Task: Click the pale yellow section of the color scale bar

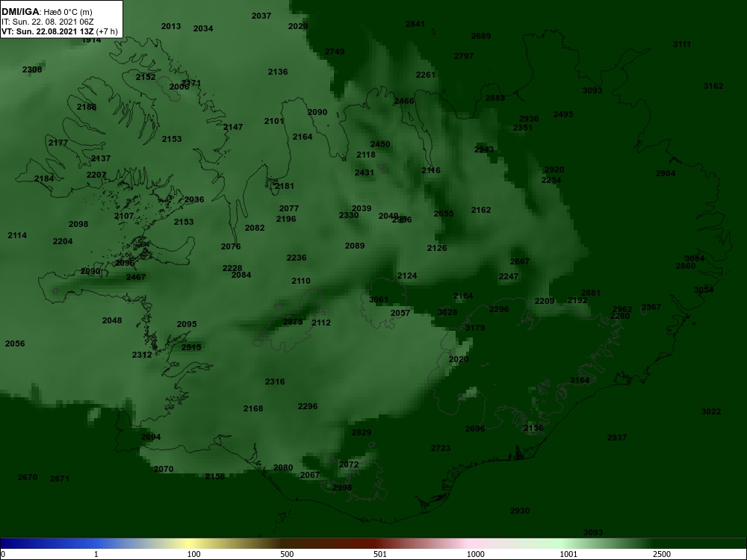Action: coord(190,544)
